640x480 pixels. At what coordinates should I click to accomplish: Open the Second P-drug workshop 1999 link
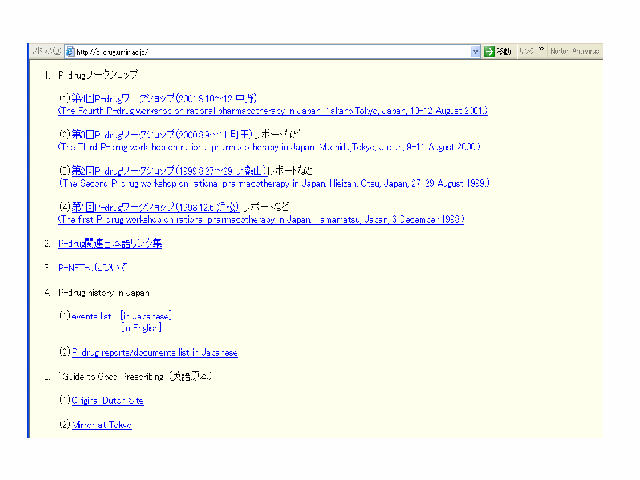[x=261, y=184]
